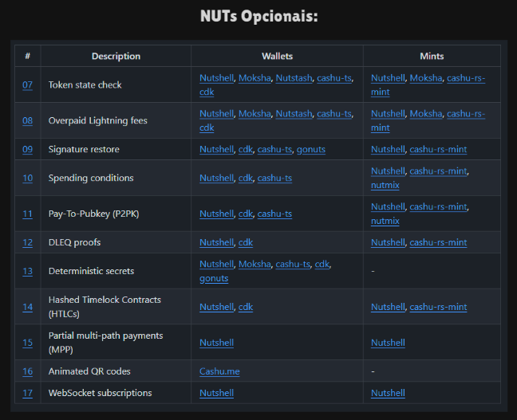Click Nutshell mint link in Pay-To-Pubkey row
Viewport: 517px width, 420px height.
pos(388,206)
